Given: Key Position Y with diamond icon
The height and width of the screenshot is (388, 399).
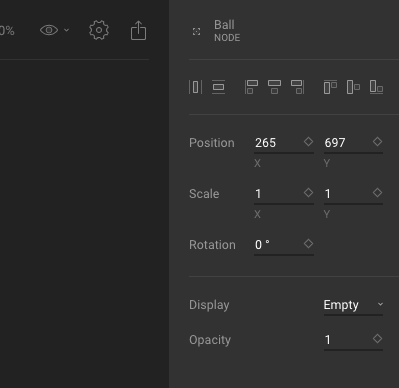Looking at the screenshot, I should point(377,142).
